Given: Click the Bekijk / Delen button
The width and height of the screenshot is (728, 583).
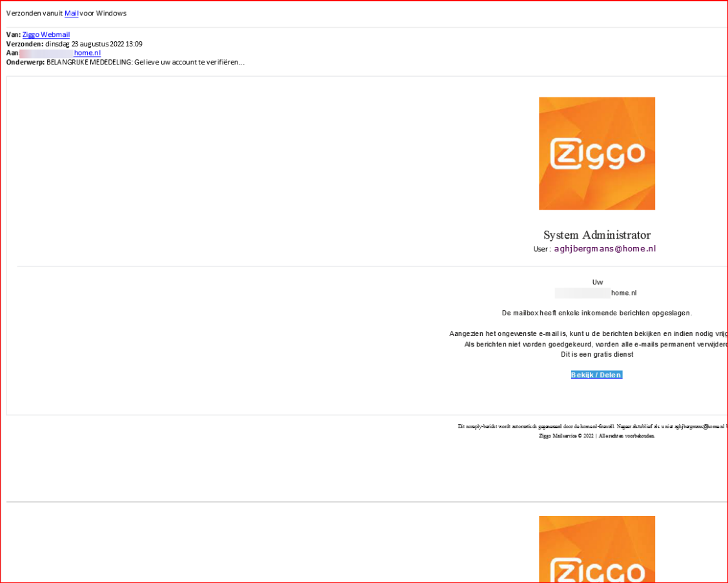Looking at the screenshot, I should 596,375.
